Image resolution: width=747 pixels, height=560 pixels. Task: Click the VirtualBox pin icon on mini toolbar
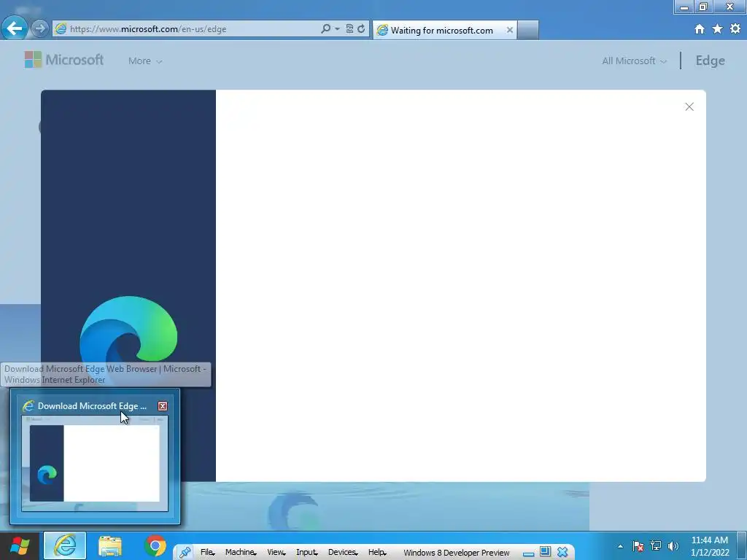click(185, 553)
